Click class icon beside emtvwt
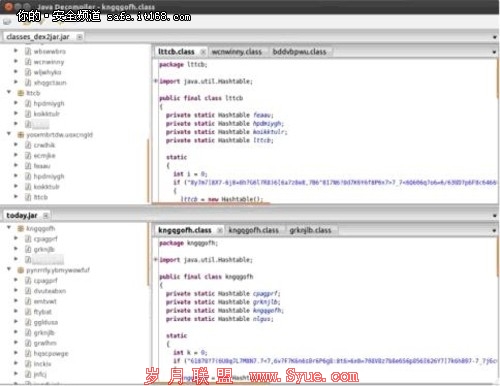500x386 pixels. tap(28, 301)
